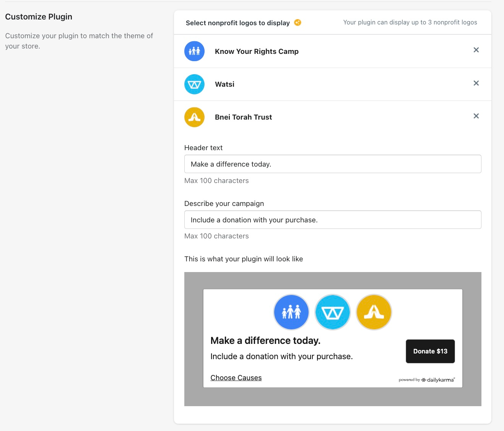Click preview headline 'Make a difference today.'
This screenshot has height=431, width=504.
[265, 340]
